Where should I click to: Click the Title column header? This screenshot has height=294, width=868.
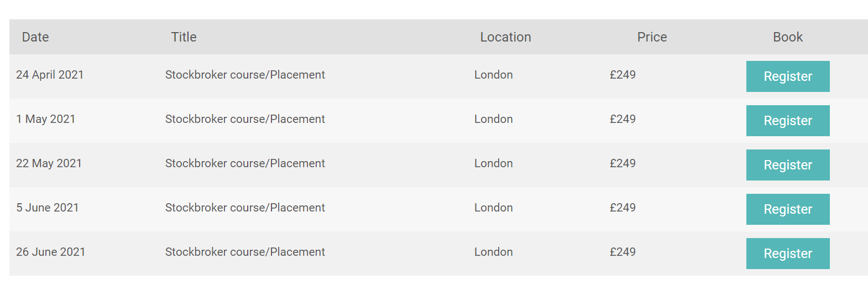(x=184, y=37)
